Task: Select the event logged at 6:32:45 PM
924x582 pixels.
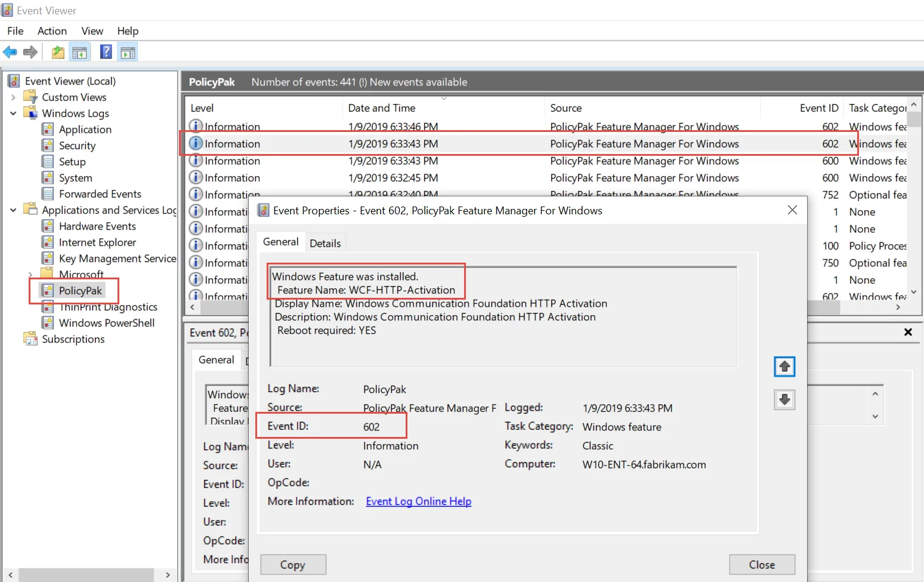Action: pos(418,177)
